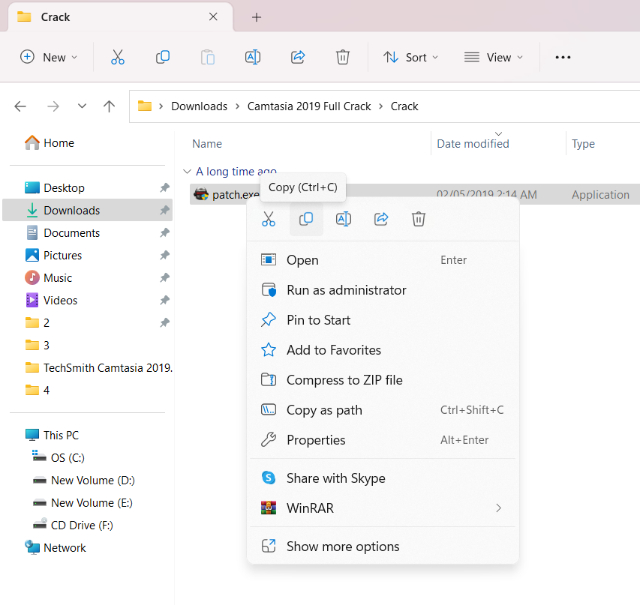Image resolution: width=640 pixels, height=605 pixels.
Task: Choose Add to Favorites
Action: tap(383, 350)
